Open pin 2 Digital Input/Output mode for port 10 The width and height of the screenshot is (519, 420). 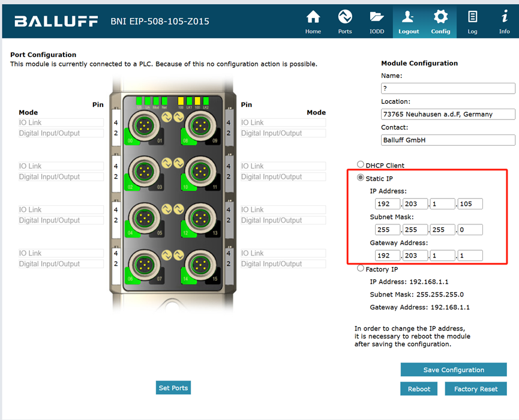tap(283, 177)
